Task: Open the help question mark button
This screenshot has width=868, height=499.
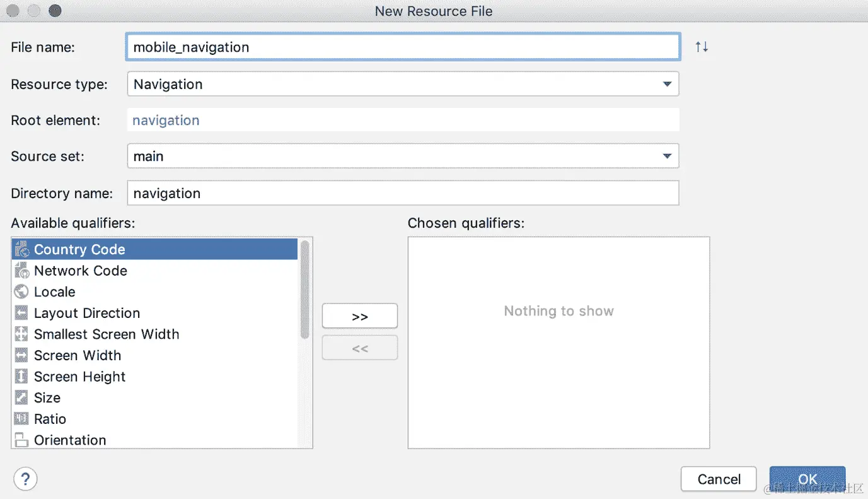Action: (x=25, y=479)
